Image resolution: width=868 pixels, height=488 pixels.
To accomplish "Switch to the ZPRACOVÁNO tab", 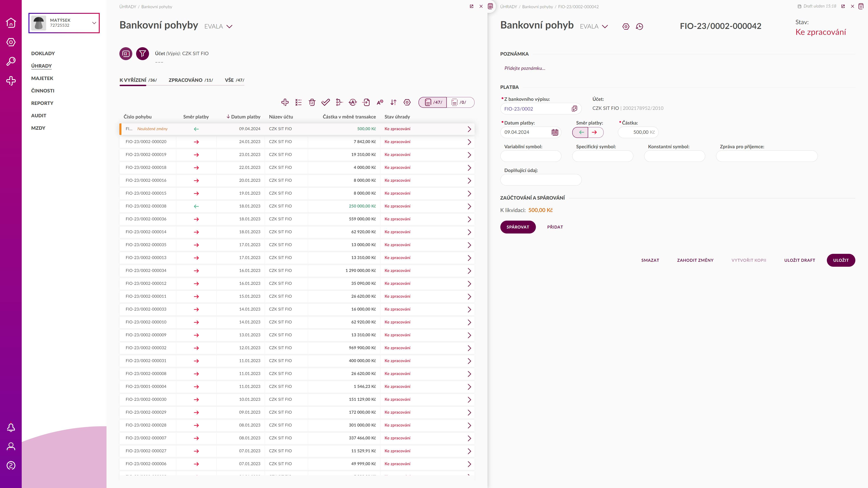I will tap(190, 80).
